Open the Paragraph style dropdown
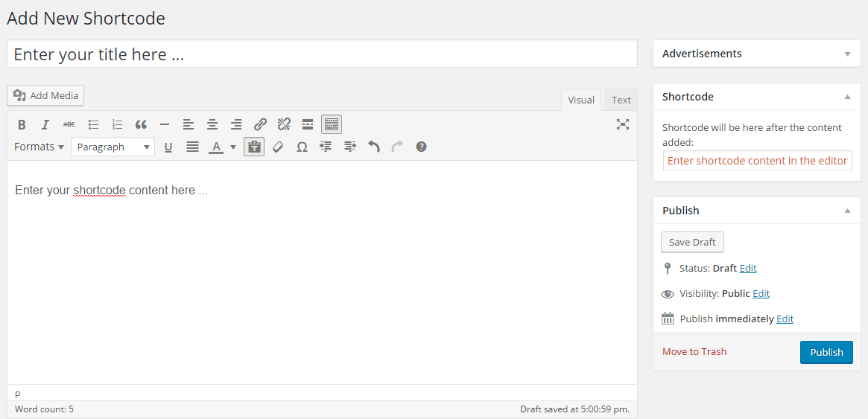 pyautogui.click(x=113, y=147)
